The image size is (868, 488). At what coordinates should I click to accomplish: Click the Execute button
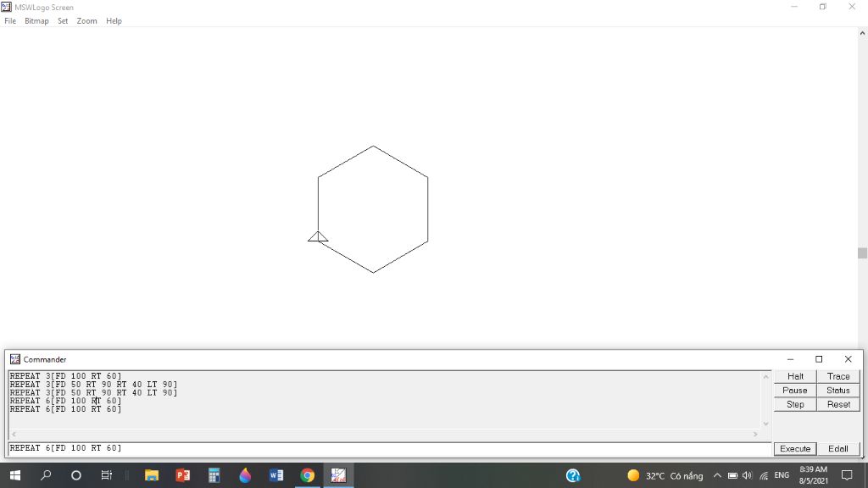click(x=795, y=449)
